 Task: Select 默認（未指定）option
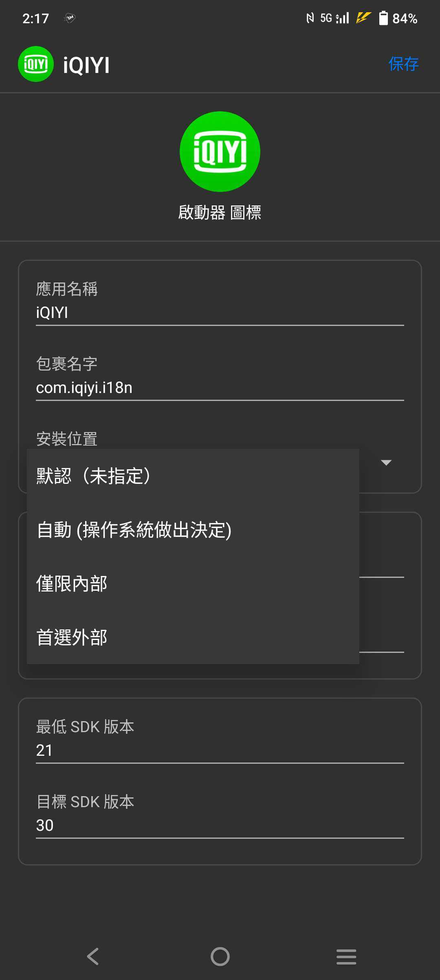point(94,476)
